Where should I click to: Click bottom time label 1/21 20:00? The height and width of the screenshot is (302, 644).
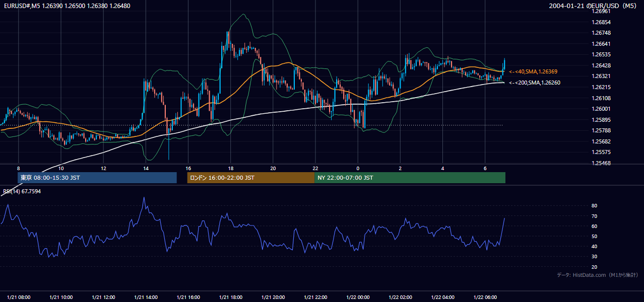click(273, 296)
